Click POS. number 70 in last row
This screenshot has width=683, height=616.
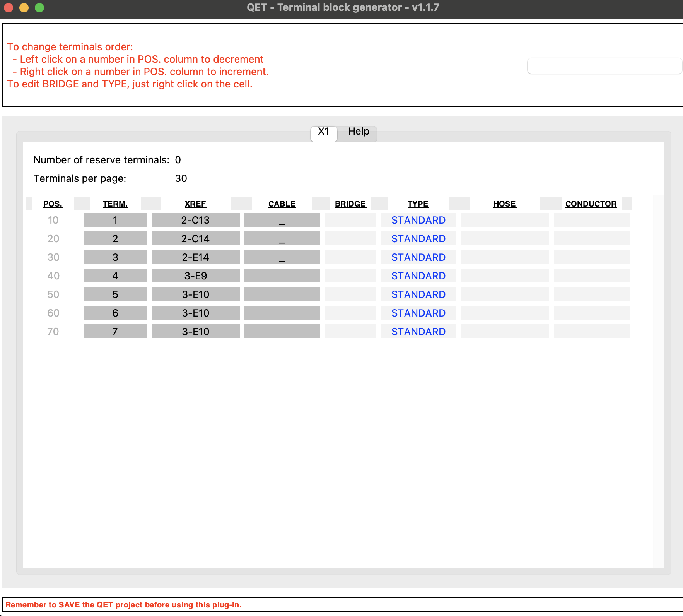click(x=53, y=332)
